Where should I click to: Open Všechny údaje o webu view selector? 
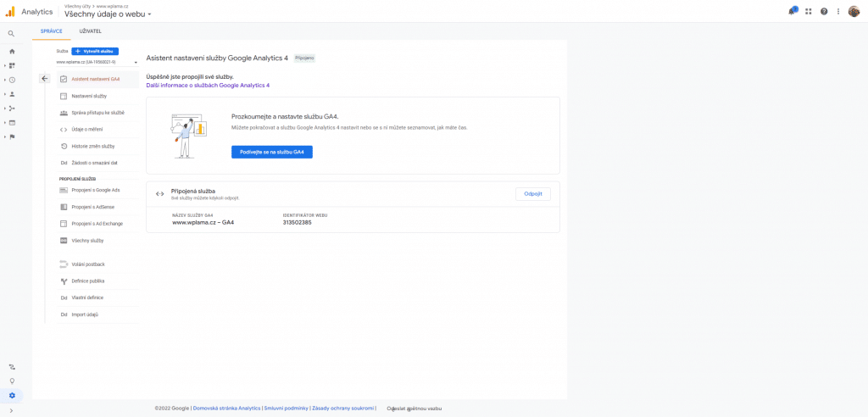pos(108,14)
